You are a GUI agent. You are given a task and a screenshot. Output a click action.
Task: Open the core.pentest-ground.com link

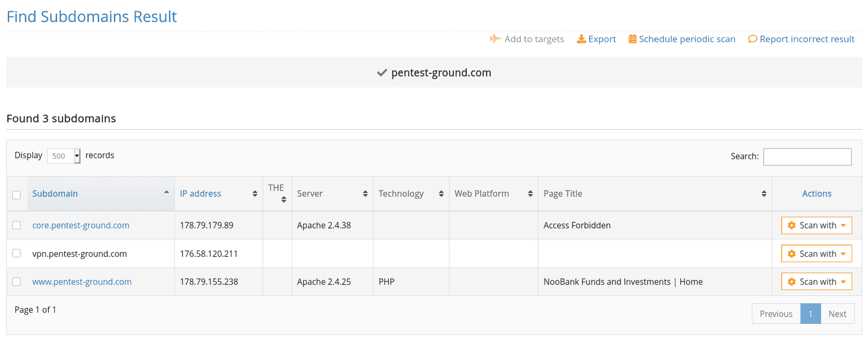80,225
